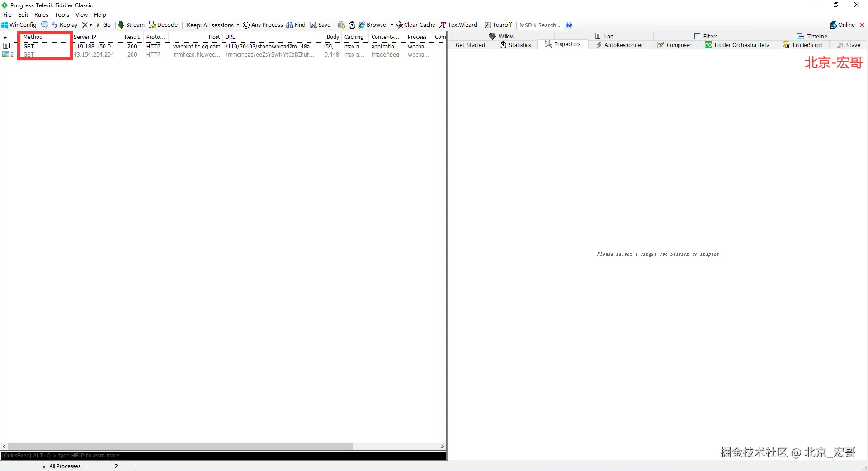This screenshot has height=471, width=868.
Task: Click the image/jpeg content-type cell
Action: pos(385,55)
